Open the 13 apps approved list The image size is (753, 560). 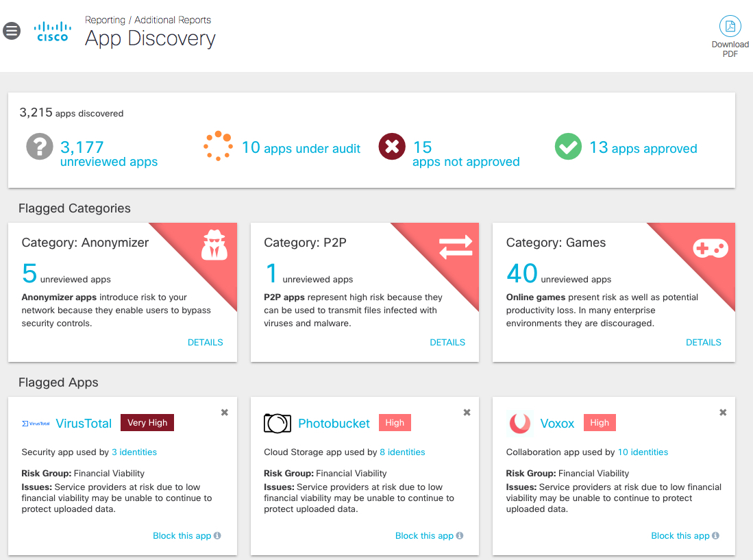643,147
